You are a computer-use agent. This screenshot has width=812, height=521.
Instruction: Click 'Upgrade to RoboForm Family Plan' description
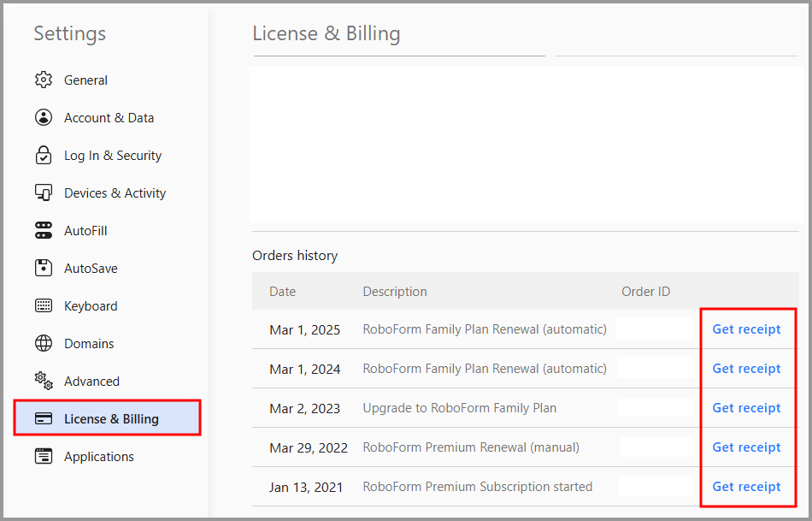pyautogui.click(x=459, y=408)
